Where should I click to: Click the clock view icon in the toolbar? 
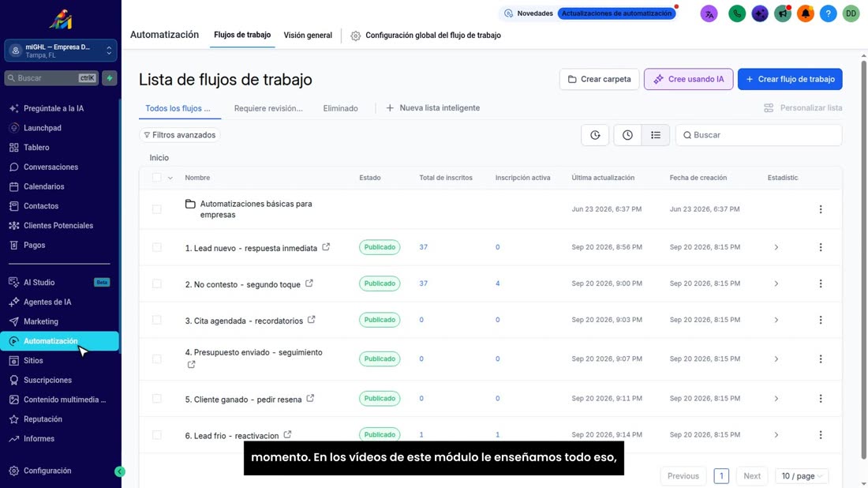click(x=627, y=135)
